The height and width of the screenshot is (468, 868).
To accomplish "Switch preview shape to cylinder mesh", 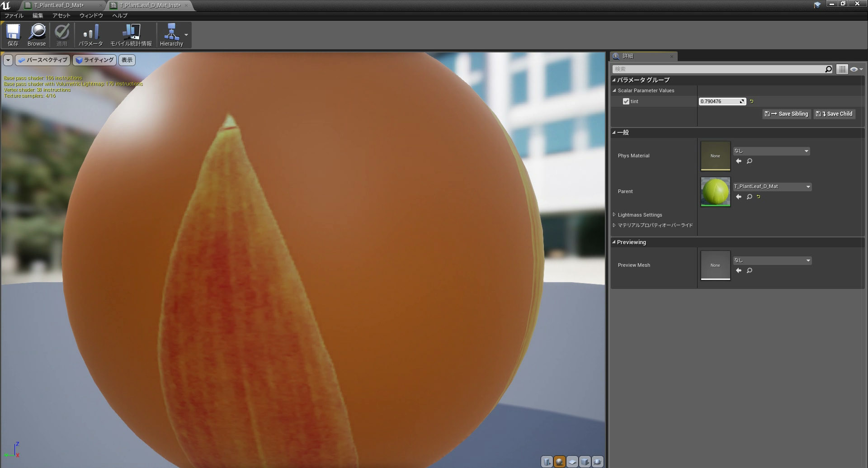I will (547, 462).
